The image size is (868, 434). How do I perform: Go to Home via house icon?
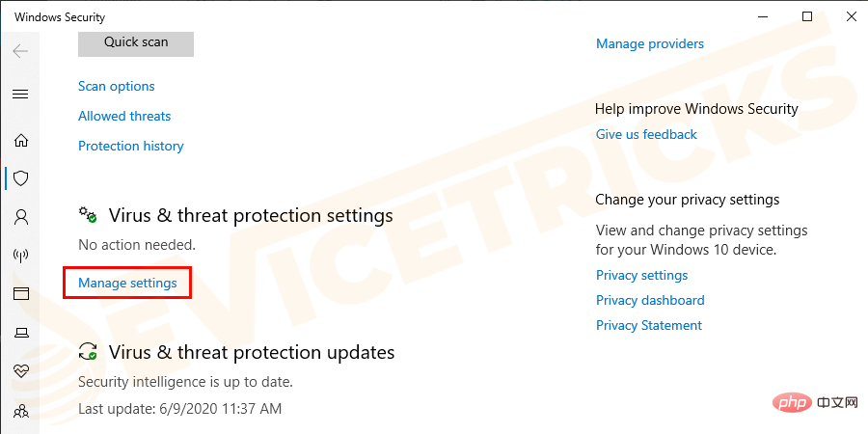[x=20, y=140]
